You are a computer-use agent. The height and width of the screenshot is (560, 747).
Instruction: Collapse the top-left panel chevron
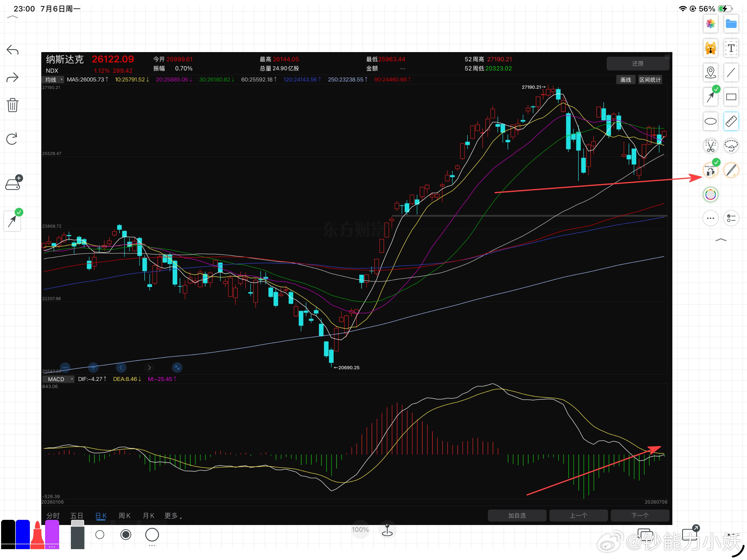pyautogui.click(x=12, y=17)
